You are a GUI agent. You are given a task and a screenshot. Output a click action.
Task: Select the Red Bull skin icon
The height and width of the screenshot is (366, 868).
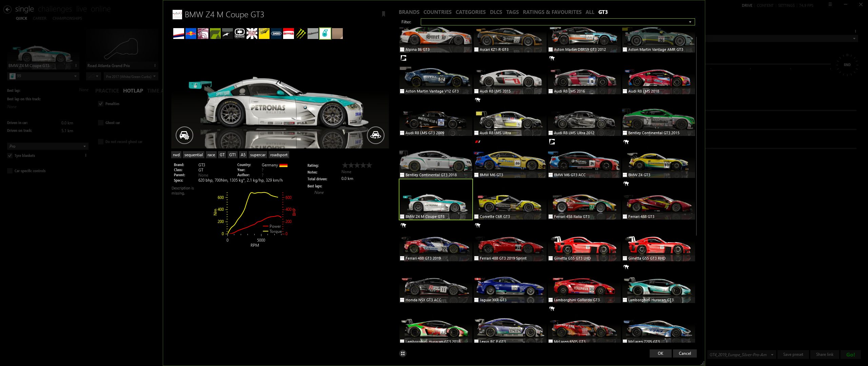(191, 34)
